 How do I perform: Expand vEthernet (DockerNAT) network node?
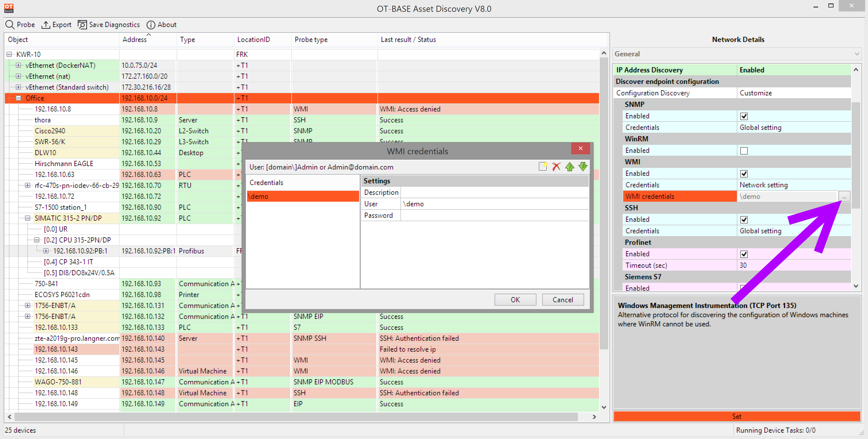point(19,66)
